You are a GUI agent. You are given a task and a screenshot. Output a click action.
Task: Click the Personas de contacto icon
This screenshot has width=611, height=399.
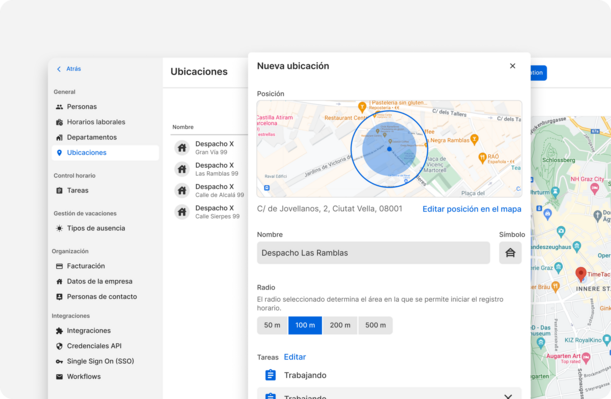click(59, 297)
